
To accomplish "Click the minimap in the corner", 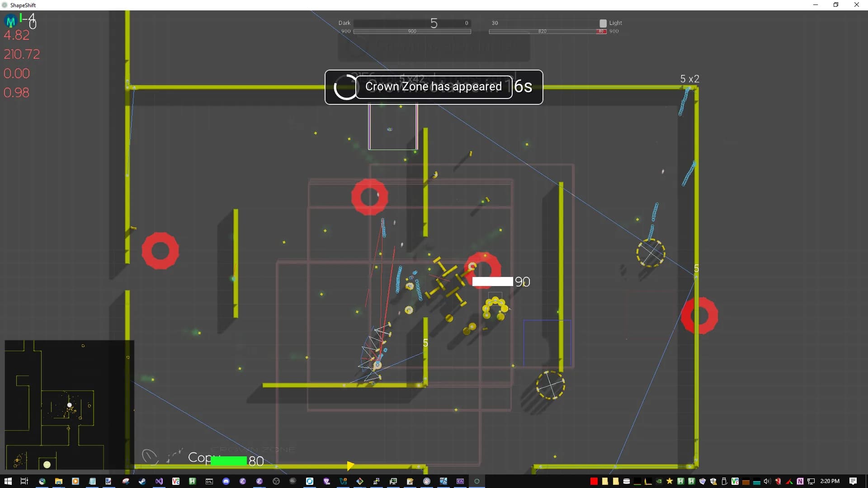I will click(x=69, y=405).
